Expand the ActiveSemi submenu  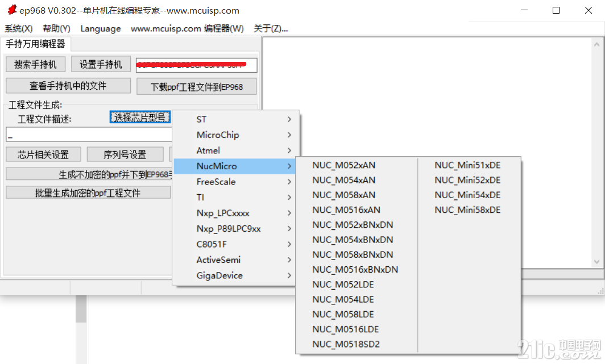pos(235,260)
